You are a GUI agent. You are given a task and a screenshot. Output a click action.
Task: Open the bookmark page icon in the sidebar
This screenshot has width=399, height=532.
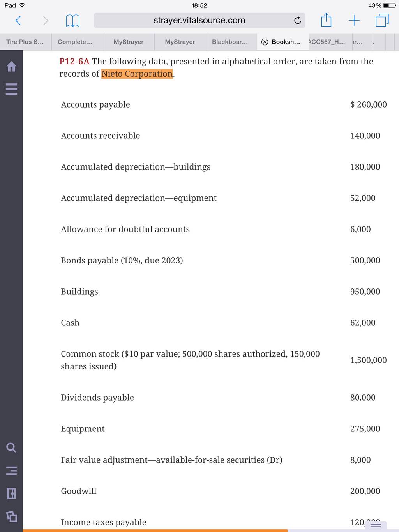12,493
